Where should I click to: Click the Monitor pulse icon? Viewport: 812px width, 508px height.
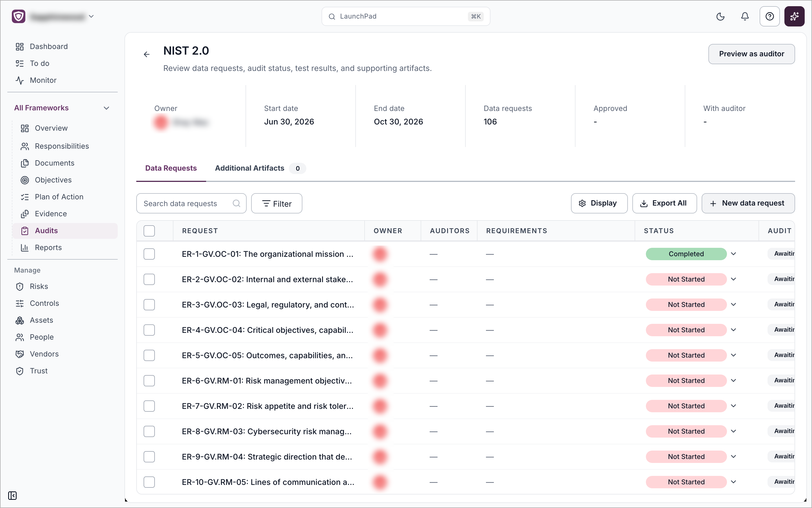(x=20, y=80)
